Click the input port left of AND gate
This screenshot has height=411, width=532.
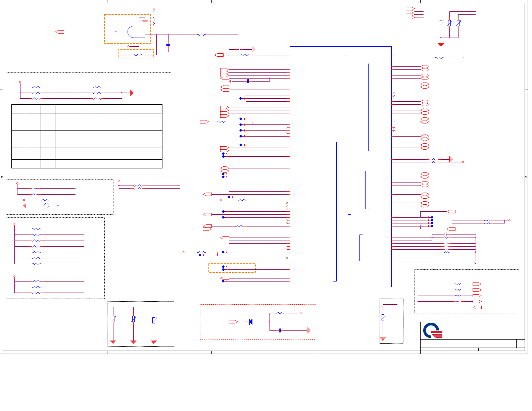pos(60,32)
